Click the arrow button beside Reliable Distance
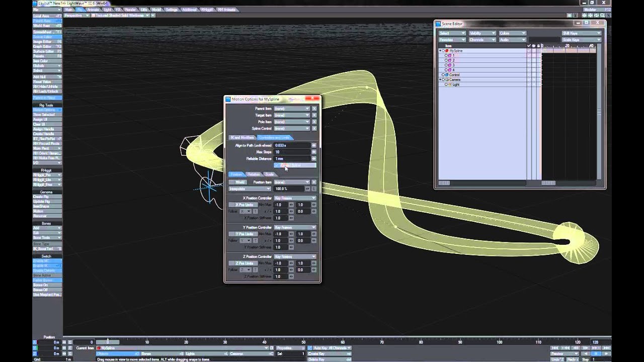The width and height of the screenshot is (644, 362). (314, 158)
